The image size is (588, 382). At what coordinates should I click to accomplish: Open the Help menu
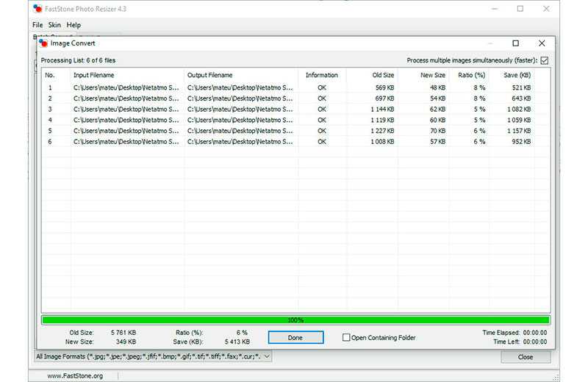[73, 25]
